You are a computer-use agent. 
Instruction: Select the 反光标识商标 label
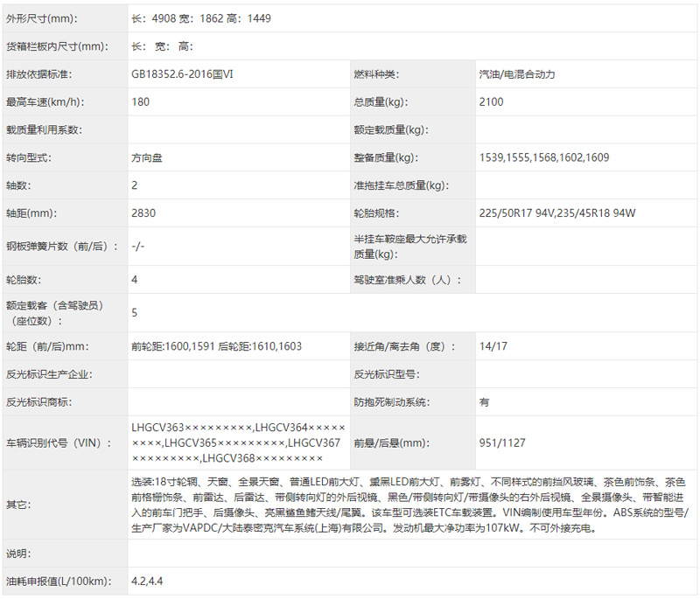click(x=38, y=402)
